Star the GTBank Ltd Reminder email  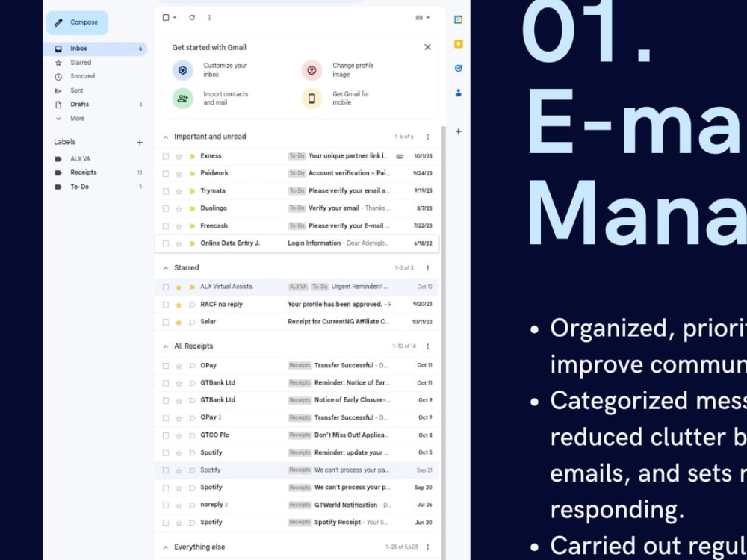click(x=179, y=383)
